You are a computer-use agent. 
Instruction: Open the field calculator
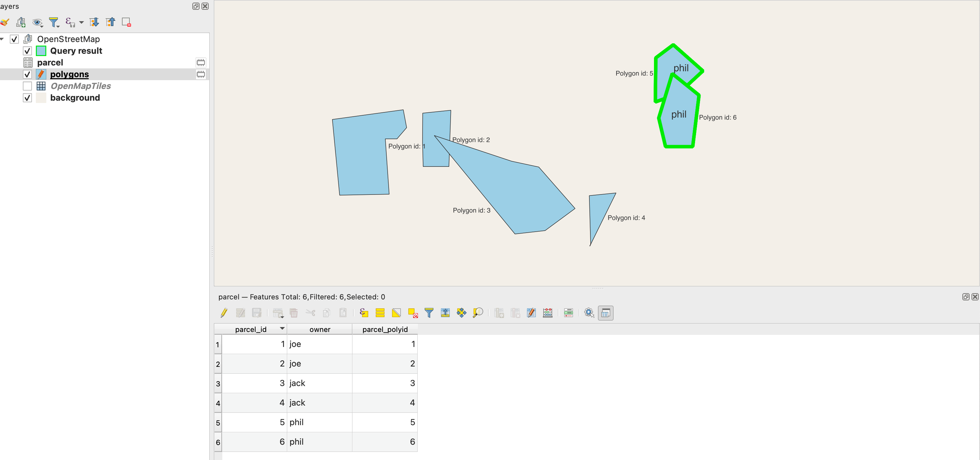point(547,313)
